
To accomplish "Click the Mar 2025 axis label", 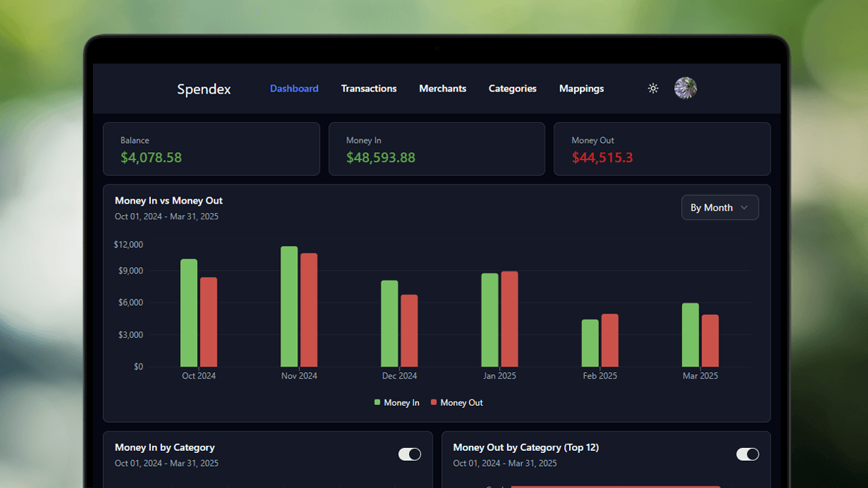I will click(x=700, y=376).
